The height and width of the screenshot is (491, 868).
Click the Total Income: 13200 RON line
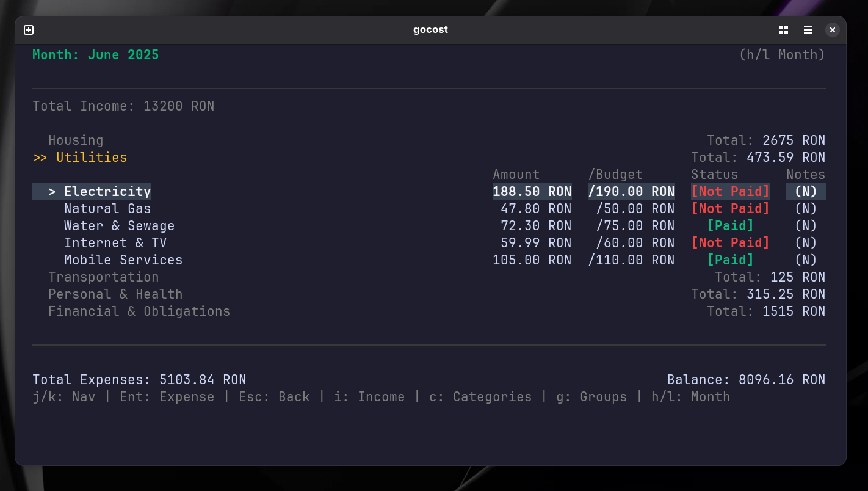tap(123, 106)
